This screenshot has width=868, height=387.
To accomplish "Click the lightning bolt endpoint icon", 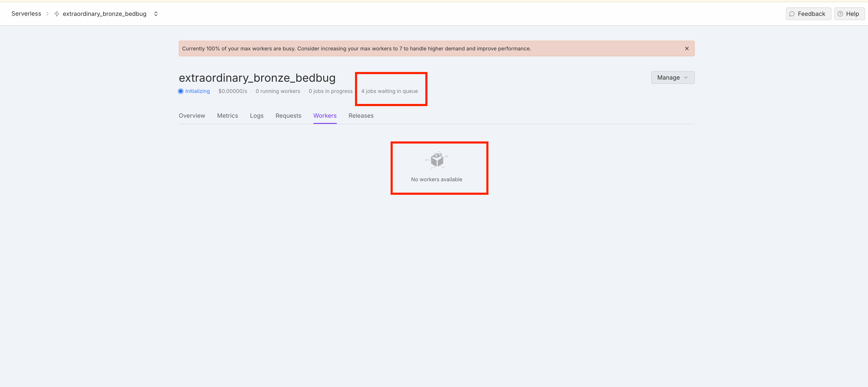I will click(x=57, y=14).
